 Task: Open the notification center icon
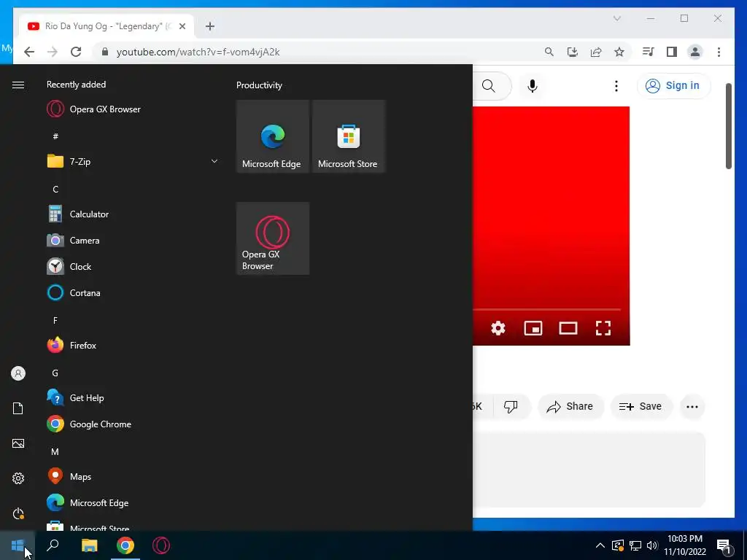(724, 545)
